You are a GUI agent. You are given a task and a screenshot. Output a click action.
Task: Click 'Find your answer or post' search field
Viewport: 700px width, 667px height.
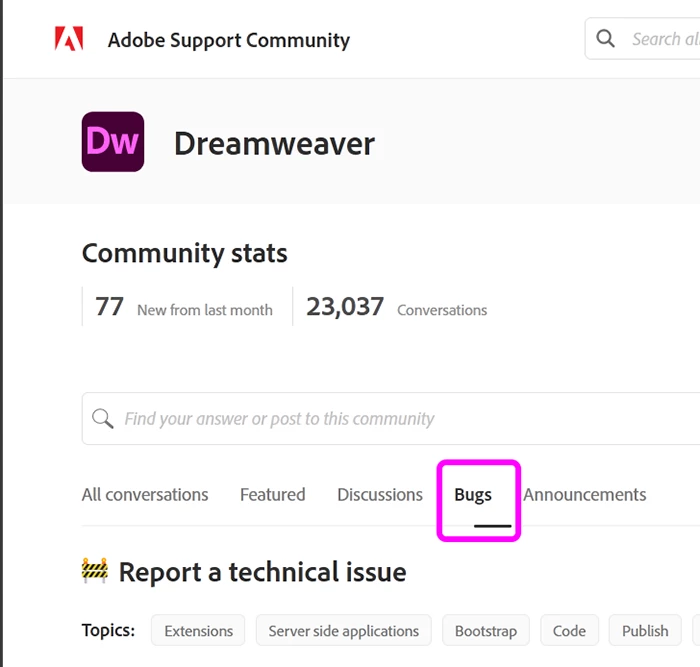[x=391, y=418]
